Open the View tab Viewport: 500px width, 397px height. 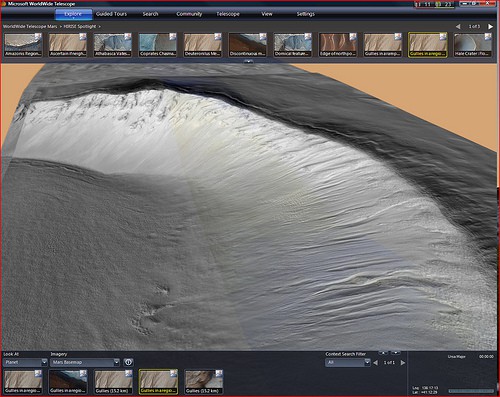pos(267,14)
